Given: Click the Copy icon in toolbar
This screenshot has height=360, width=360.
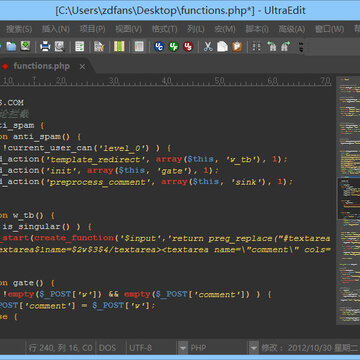Looking at the screenshot, I should [x=222, y=46].
